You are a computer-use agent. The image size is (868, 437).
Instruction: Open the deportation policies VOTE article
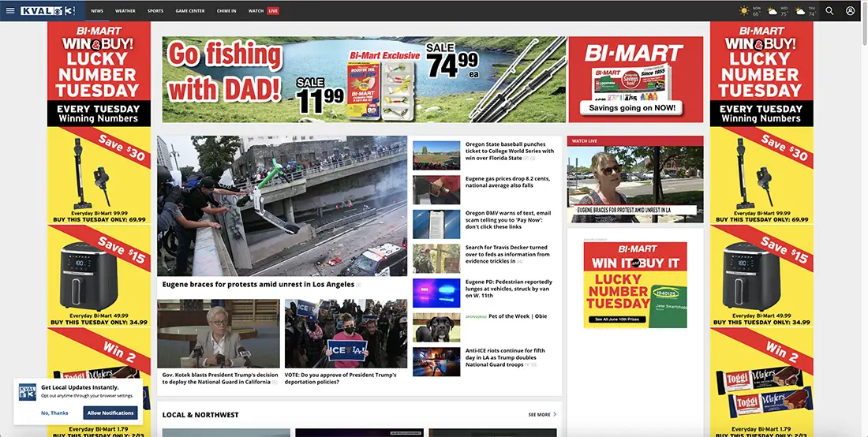click(341, 379)
